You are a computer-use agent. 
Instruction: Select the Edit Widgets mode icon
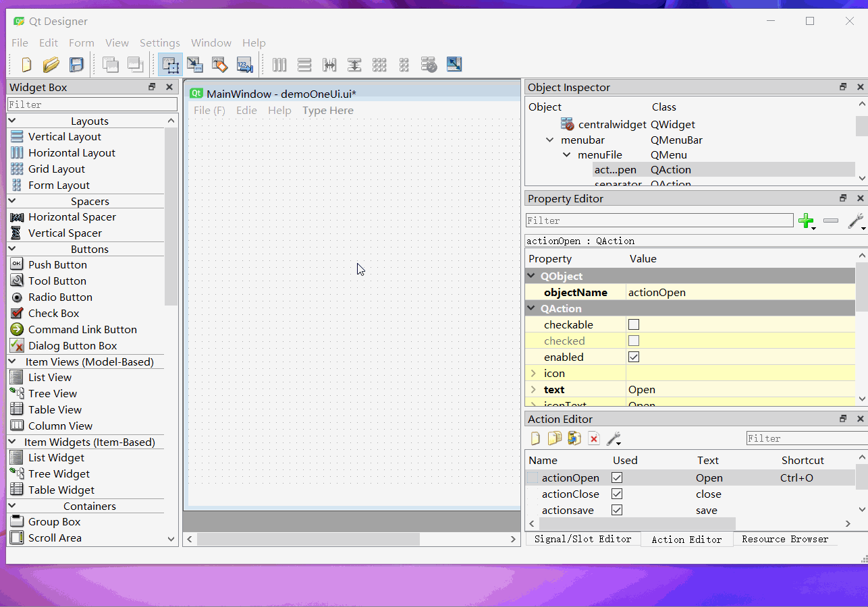click(170, 65)
